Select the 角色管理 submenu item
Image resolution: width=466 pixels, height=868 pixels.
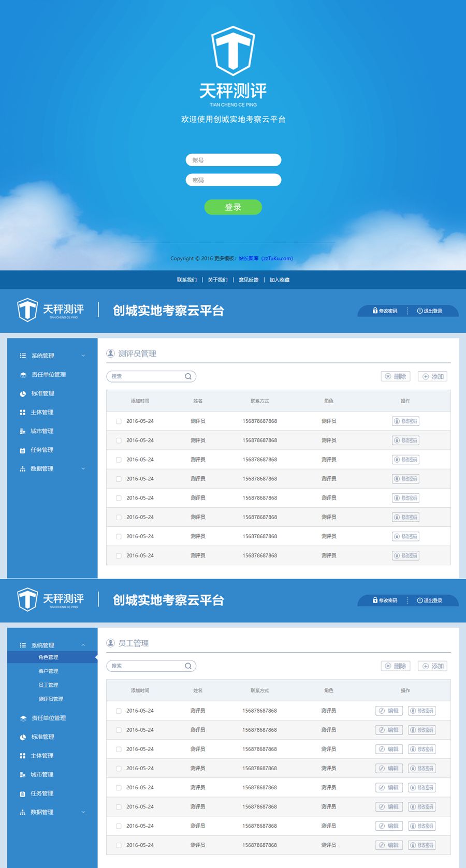point(48,657)
